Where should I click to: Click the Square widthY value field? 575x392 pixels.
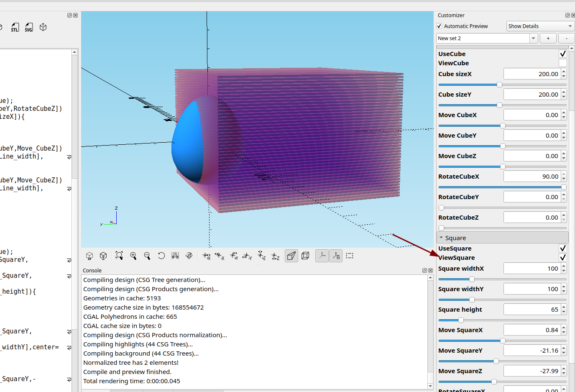(x=532, y=289)
